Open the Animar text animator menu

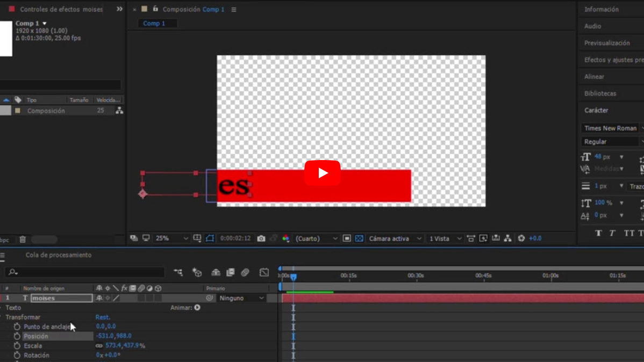point(197,307)
